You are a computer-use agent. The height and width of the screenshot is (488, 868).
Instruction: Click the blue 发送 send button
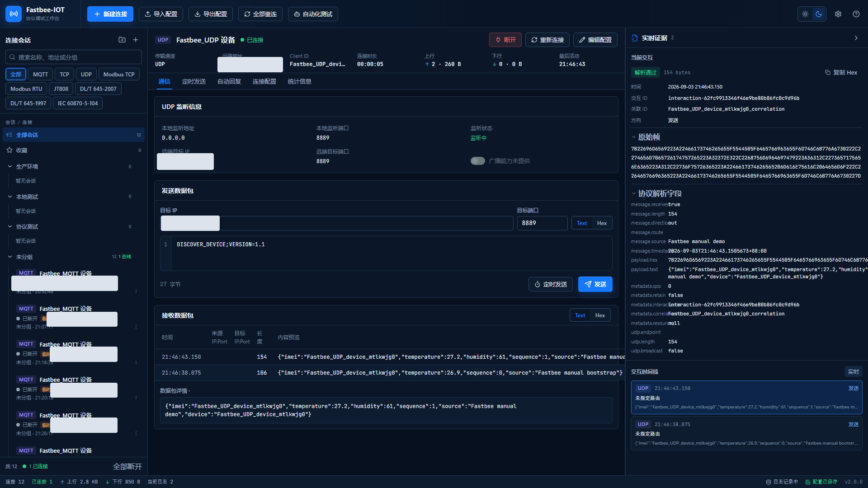point(595,284)
